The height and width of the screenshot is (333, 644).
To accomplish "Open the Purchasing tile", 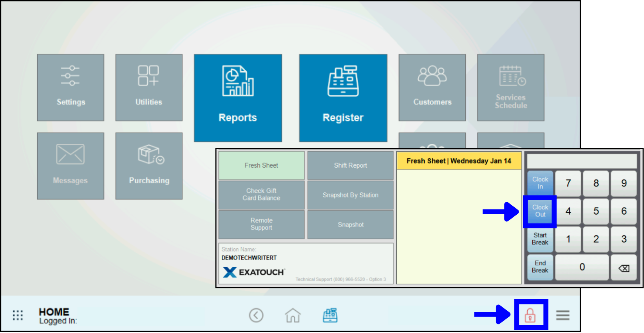I will (x=149, y=166).
